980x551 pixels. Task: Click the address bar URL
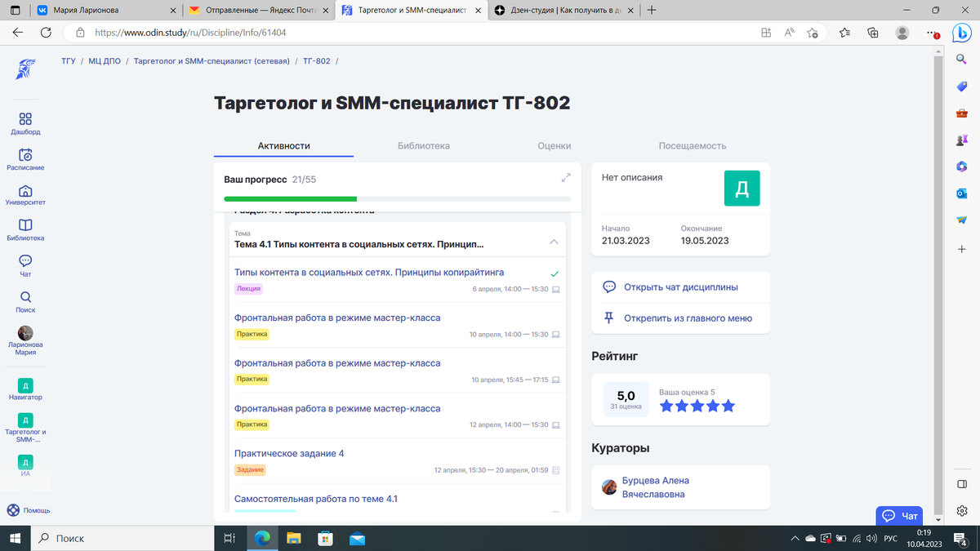click(190, 33)
